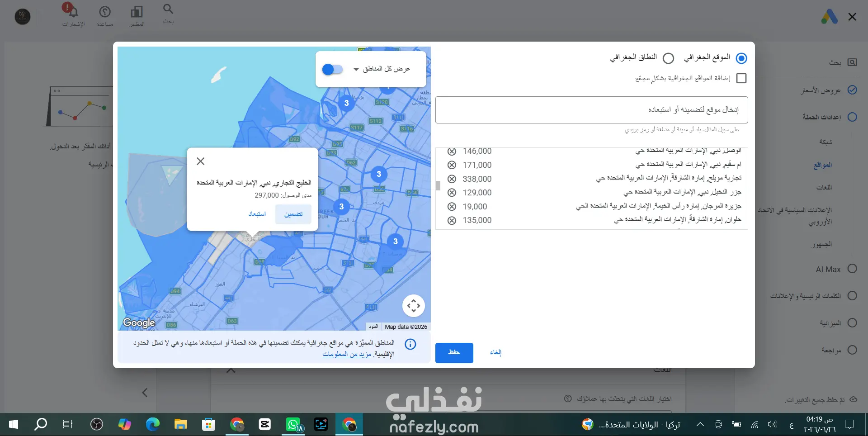Open File Explorer from the taskbar

[x=181, y=424]
